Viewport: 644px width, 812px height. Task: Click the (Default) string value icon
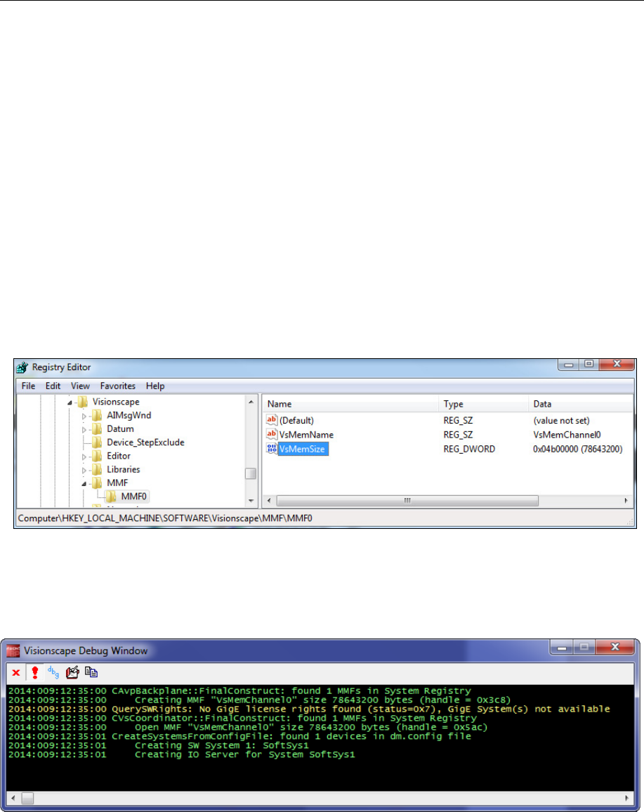tap(271, 420)
